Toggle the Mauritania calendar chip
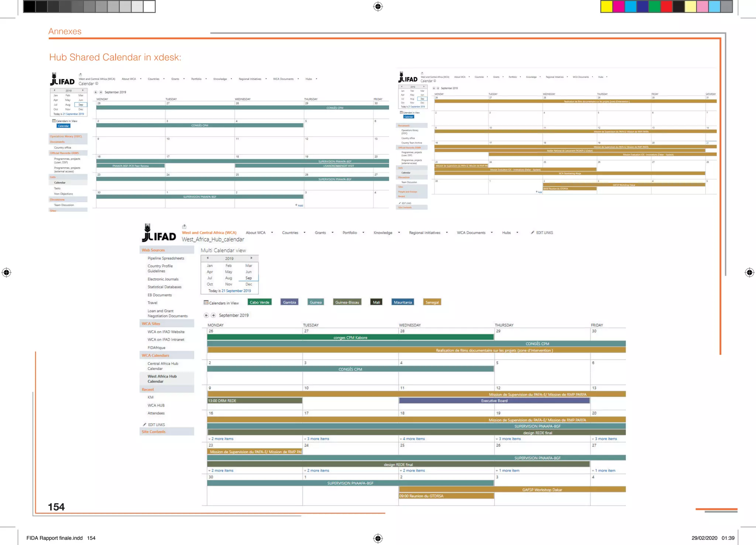This screenshot has height=545, width=756. click(x=402, y=302)
